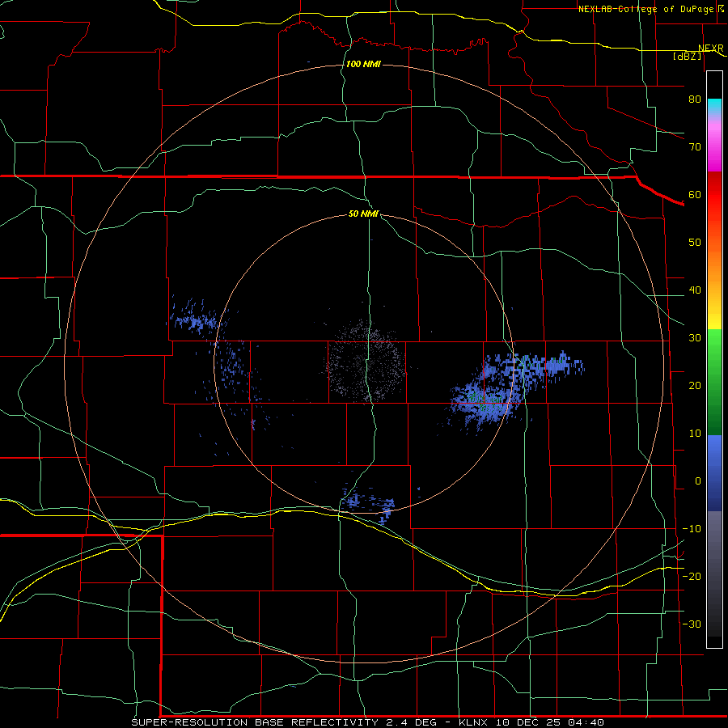This screenshot has height=728, width=728.
Task: Click the 60 value on the dBZ scale
Action: coord(695,194)
